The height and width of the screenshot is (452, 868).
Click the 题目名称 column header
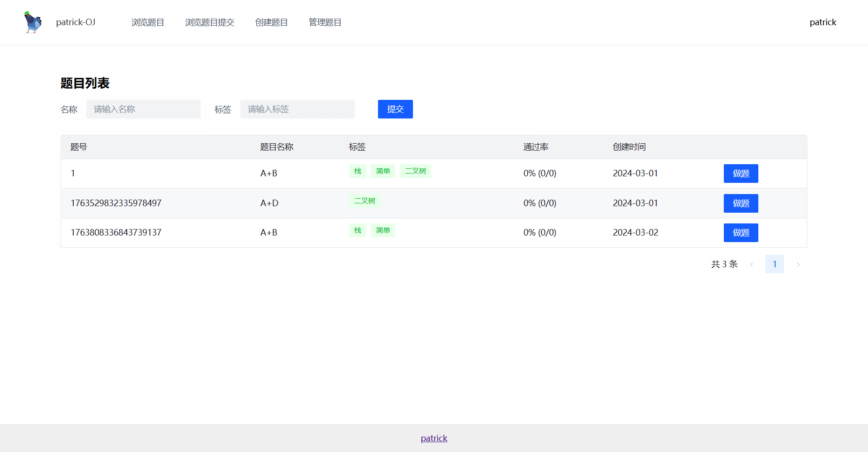[276, 147]
